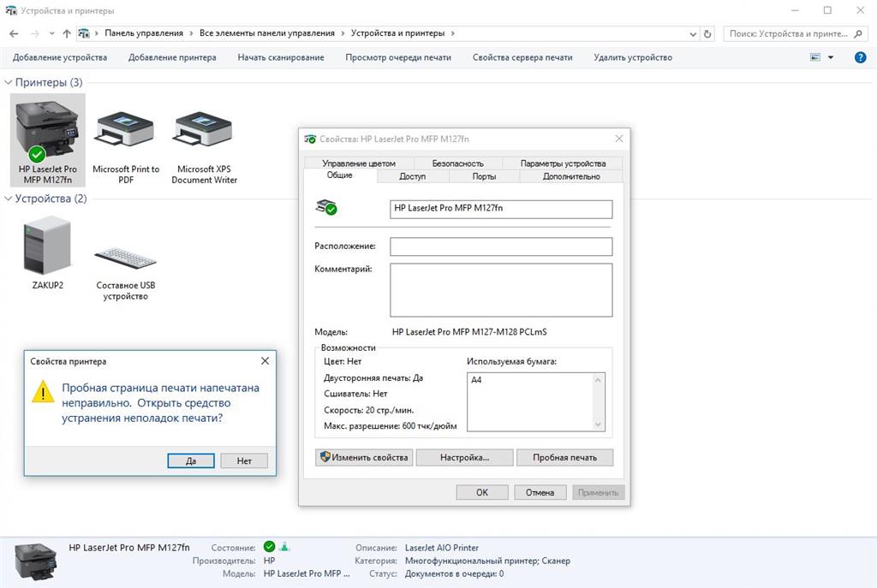The image size is (877, 588).
Task: Collapse the Принтеры (3) group
Action: pyautogui.click(x=9, y=82)
